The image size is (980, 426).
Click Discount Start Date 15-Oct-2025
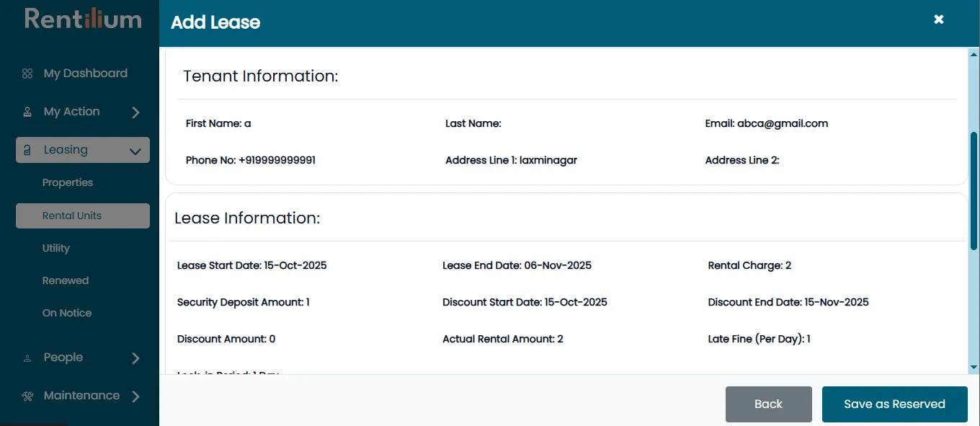click(x=525, y=302)
